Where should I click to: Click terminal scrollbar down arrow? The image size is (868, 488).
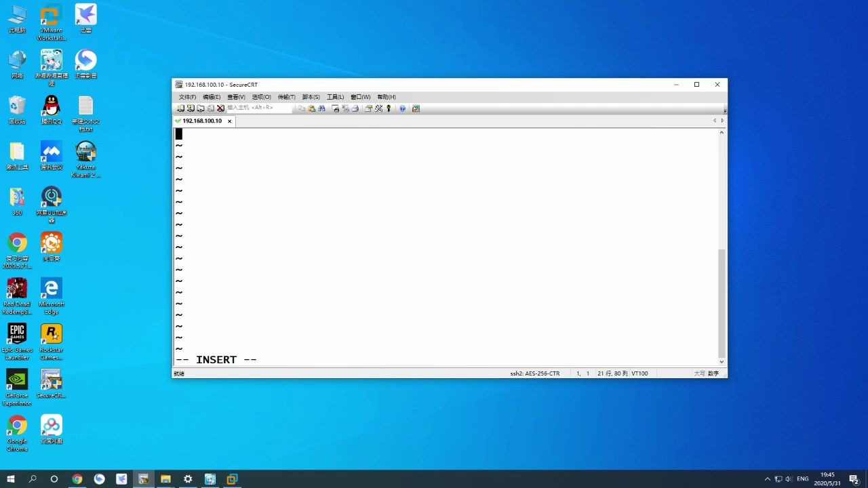pyautogui.click(x=722, y=362)
